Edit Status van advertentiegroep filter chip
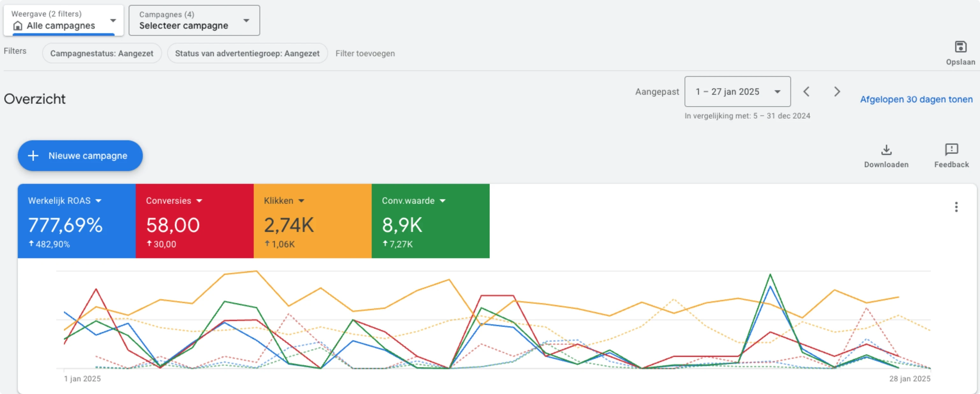The height and width of the screenshot is (394, 980). coord(247,54)
